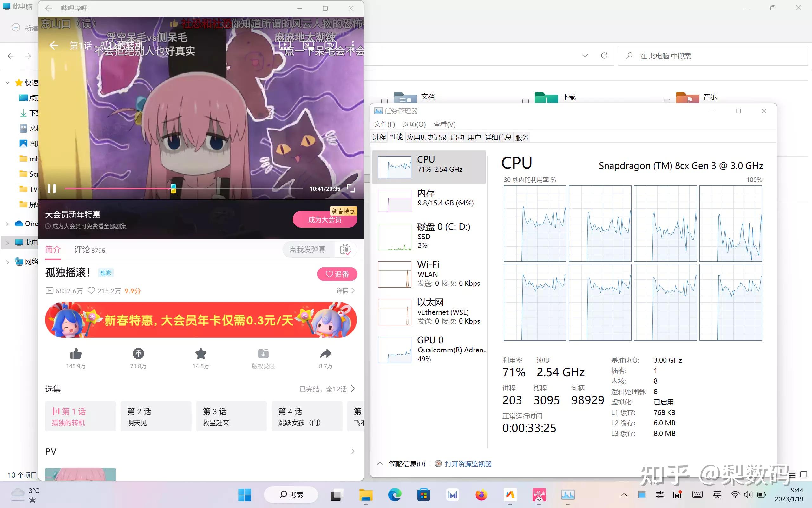Expand the 此电脑 tree node
Viewport: 812px width, 508px height.
pos(7,243)
